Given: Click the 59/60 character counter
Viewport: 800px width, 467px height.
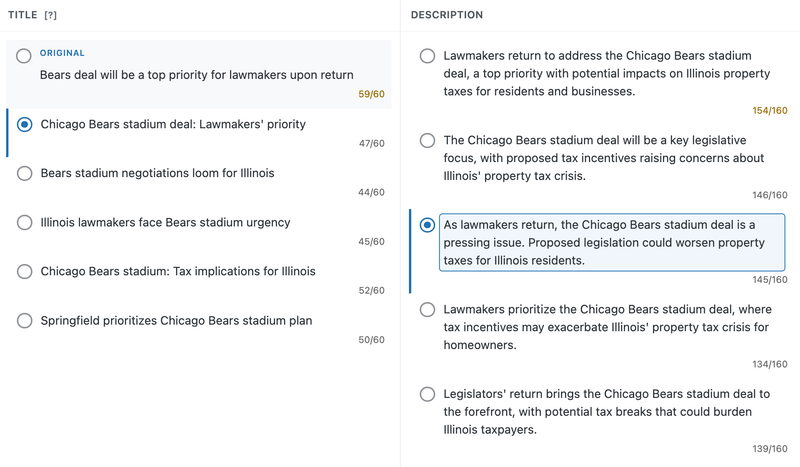Looking at the screenshot, I should (x=371, y=94).
